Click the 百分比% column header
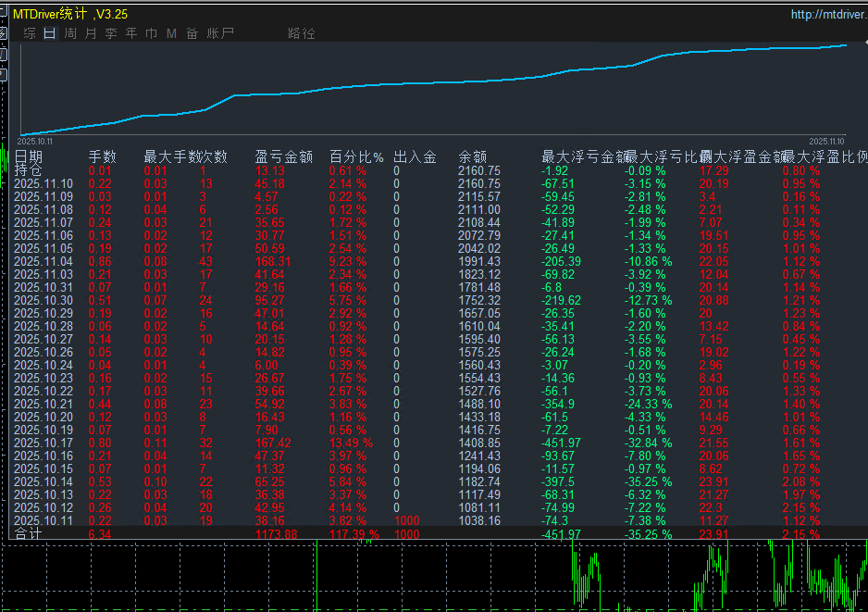868x612 pixels. [356, 156]
